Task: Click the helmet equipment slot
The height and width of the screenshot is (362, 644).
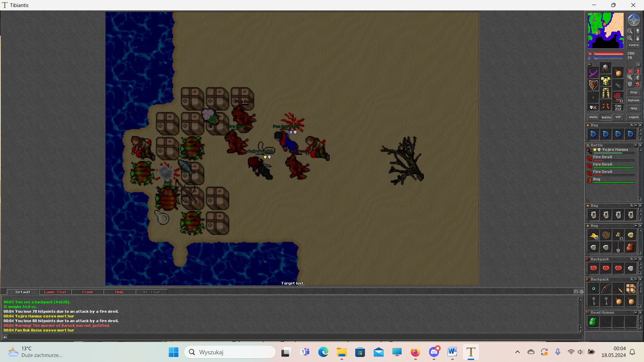Action: (605, 68)
